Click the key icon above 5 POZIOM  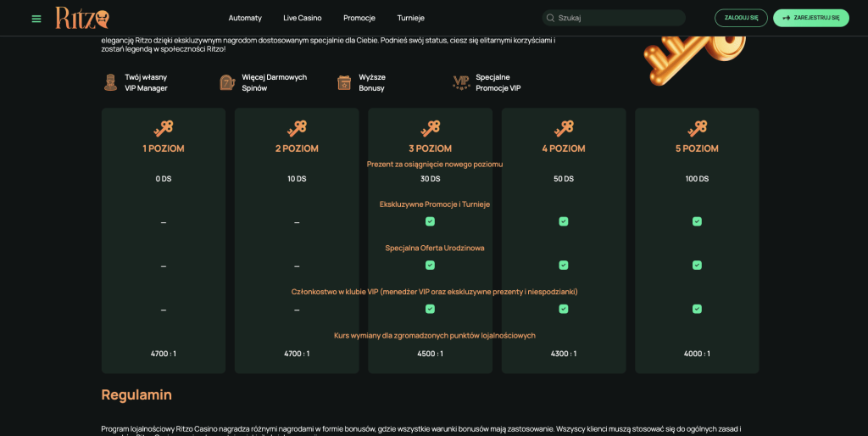click(x=697, y=128)
